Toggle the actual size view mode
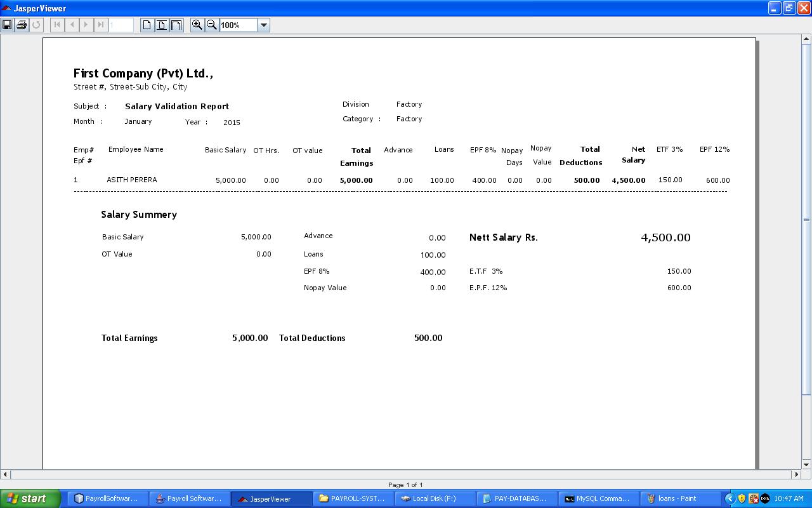The height and width of the screenshot is (508, 812). tap(147, 24)
